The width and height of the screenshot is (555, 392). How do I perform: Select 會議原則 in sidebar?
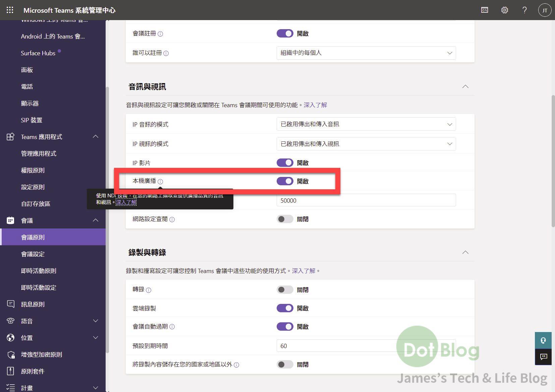pos(53,237)
